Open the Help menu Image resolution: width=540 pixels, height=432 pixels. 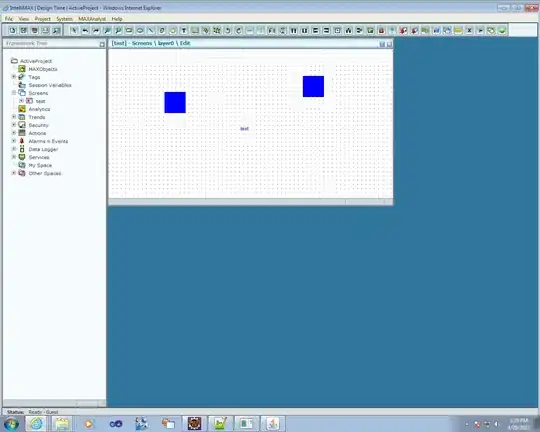pyautogui.click(x=117, y=19)
